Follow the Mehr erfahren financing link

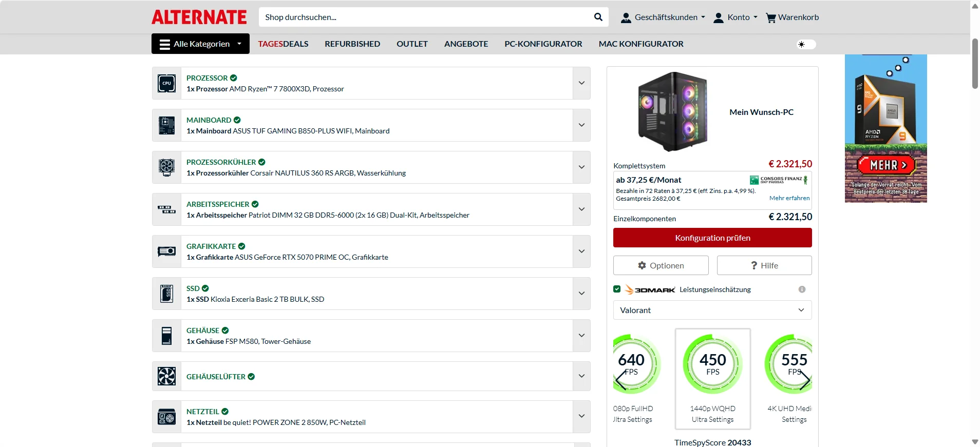click(789, 198)
